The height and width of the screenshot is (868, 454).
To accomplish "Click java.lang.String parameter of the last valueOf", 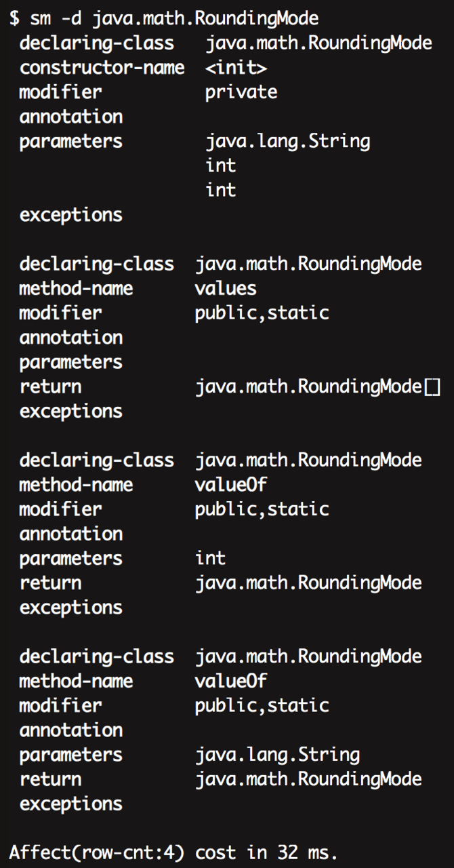I will pos(277,754).
